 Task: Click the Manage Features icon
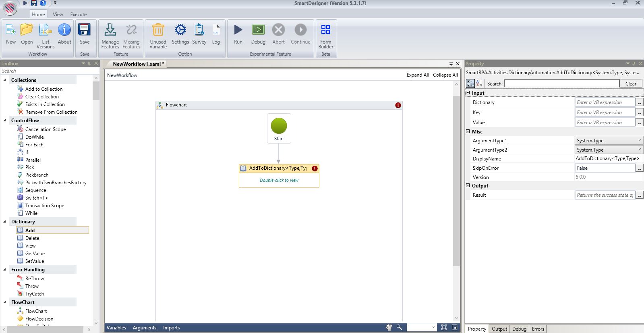click(110, 30)
